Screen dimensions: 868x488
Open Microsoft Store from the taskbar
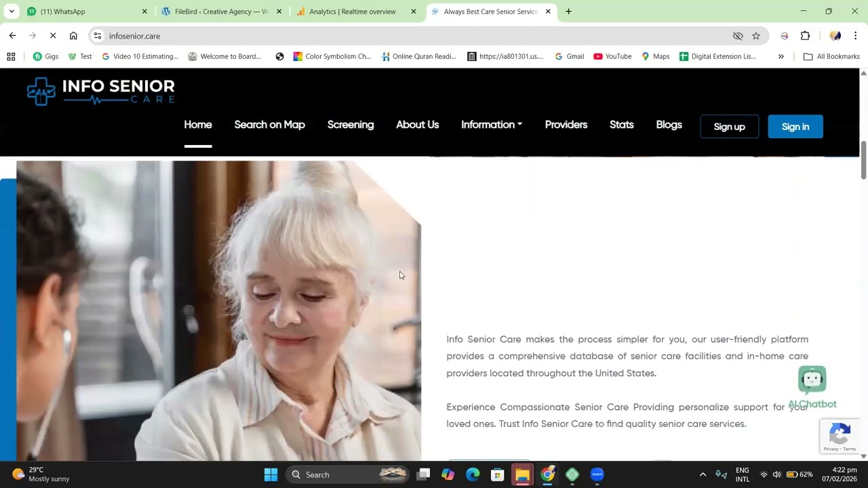(x=497, y=474)
